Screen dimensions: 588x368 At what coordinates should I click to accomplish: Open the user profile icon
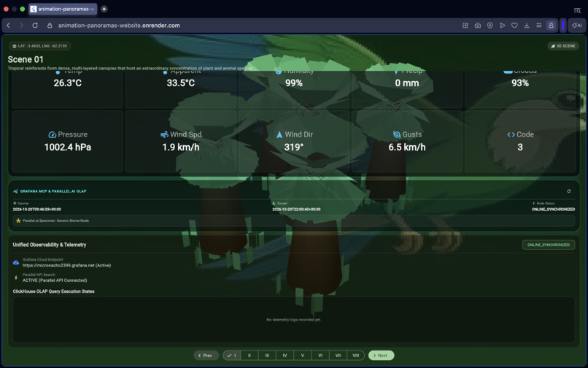pyautogui.click(x=551, y=26)
